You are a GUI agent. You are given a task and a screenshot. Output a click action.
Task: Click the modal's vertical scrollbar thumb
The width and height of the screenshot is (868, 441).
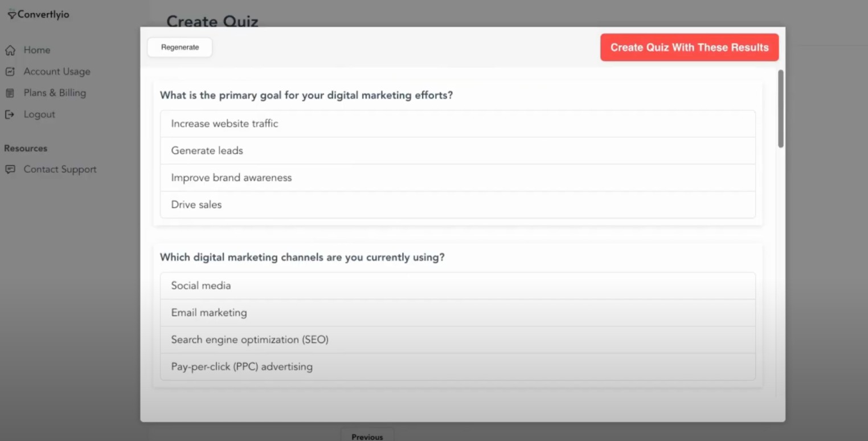(x=781, y=109)
